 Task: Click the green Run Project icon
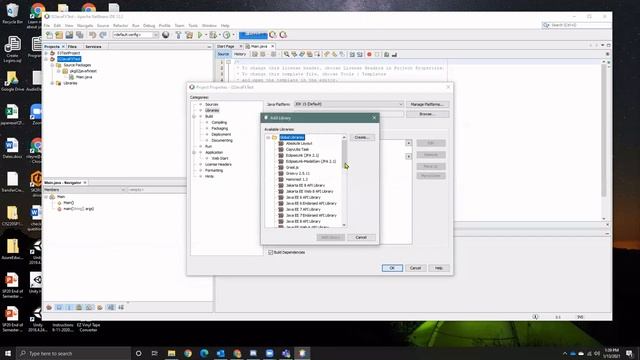click(200, 35)
